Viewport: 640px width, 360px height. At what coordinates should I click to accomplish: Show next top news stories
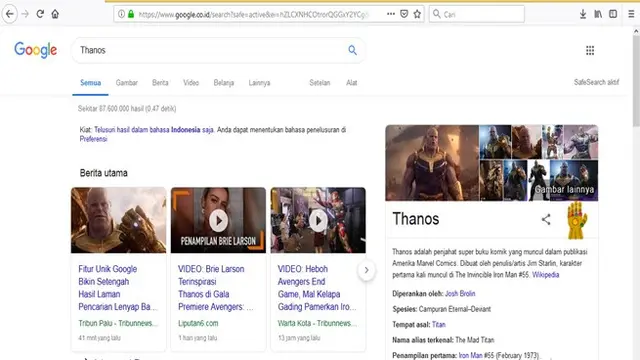[366, 270]
